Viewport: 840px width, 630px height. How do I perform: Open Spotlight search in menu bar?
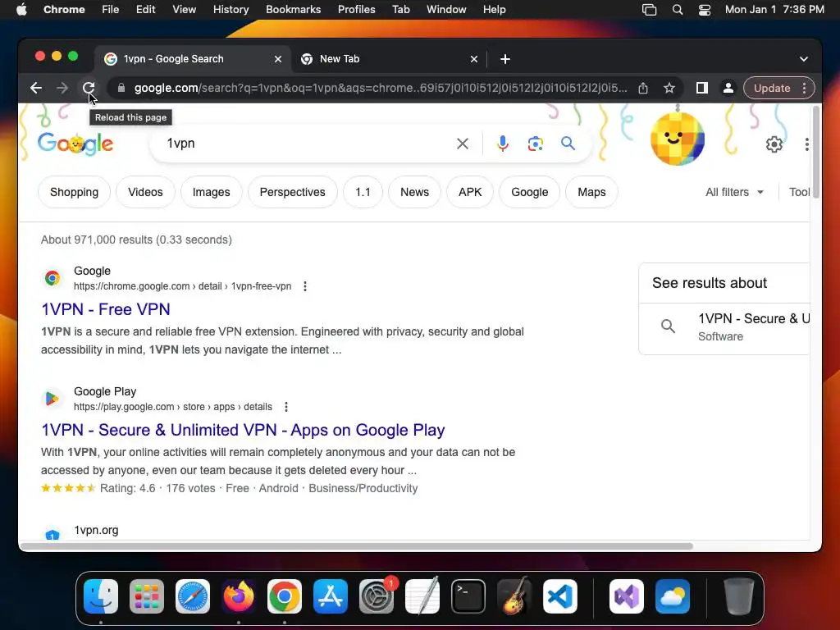coord(677,10)
